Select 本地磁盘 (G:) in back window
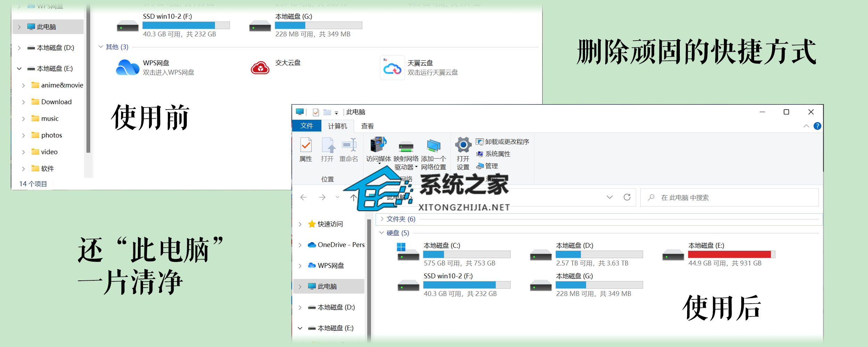Screen dimensions: 868x347 (306, 25)
